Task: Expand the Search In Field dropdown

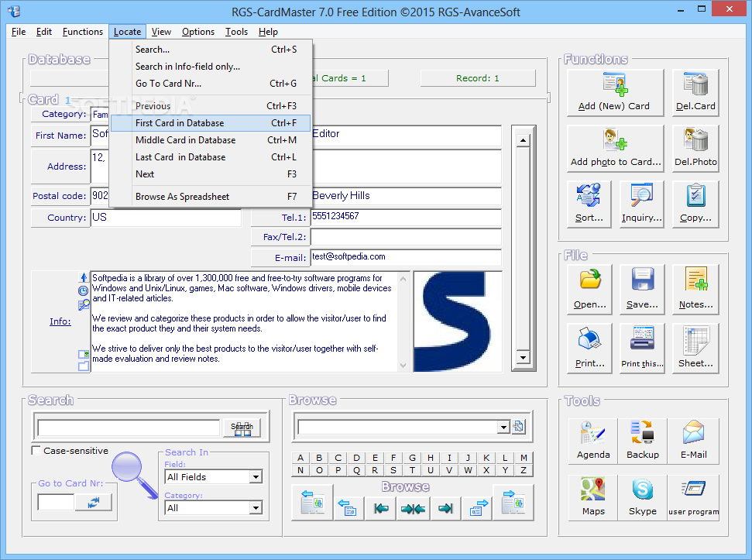Action: point(256,476)
